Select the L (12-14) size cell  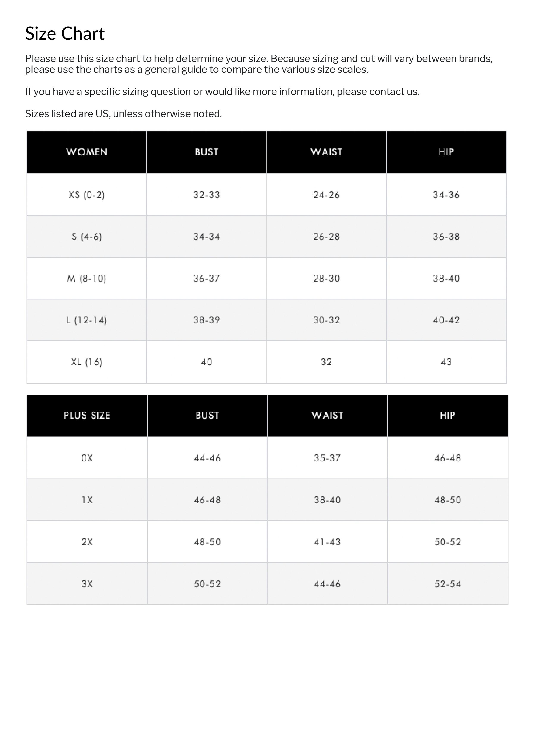87,320
